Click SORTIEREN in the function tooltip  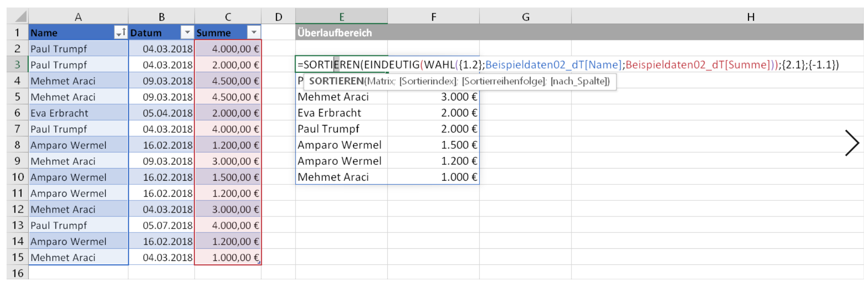point(336,81)
